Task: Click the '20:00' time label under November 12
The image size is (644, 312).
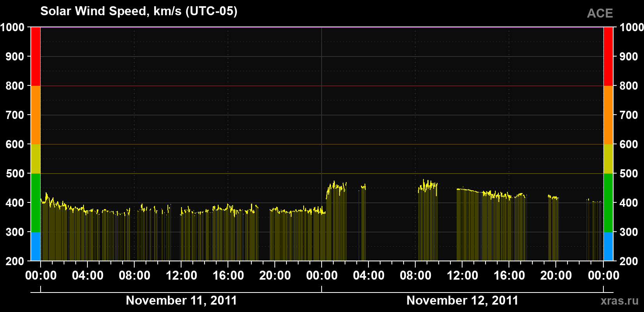Action: pos(556,276)
